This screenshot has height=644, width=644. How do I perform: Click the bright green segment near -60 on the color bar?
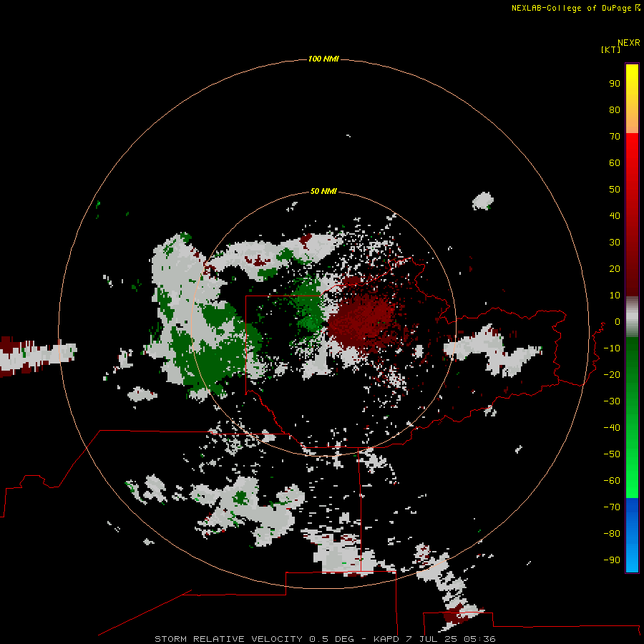coord(632,481)
